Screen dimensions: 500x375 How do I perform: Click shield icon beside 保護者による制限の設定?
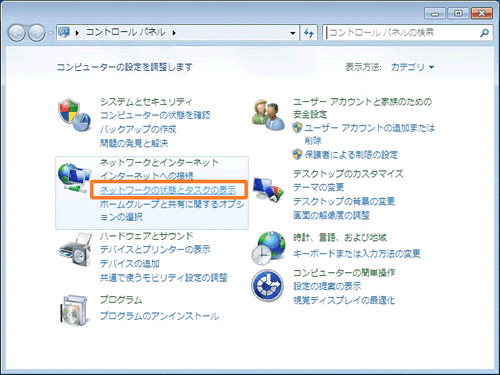(x=297, y=154)
